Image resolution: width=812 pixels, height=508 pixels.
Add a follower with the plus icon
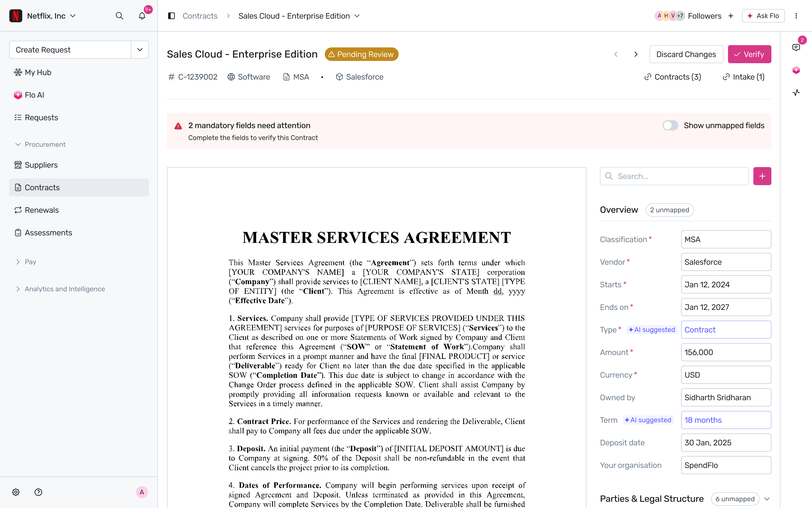point(731,16)
